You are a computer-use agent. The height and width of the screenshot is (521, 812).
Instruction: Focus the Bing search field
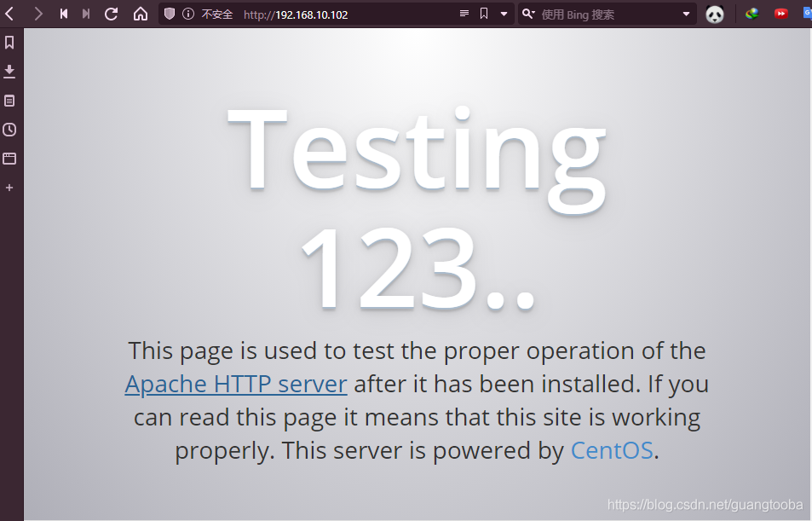click(608, 14)
